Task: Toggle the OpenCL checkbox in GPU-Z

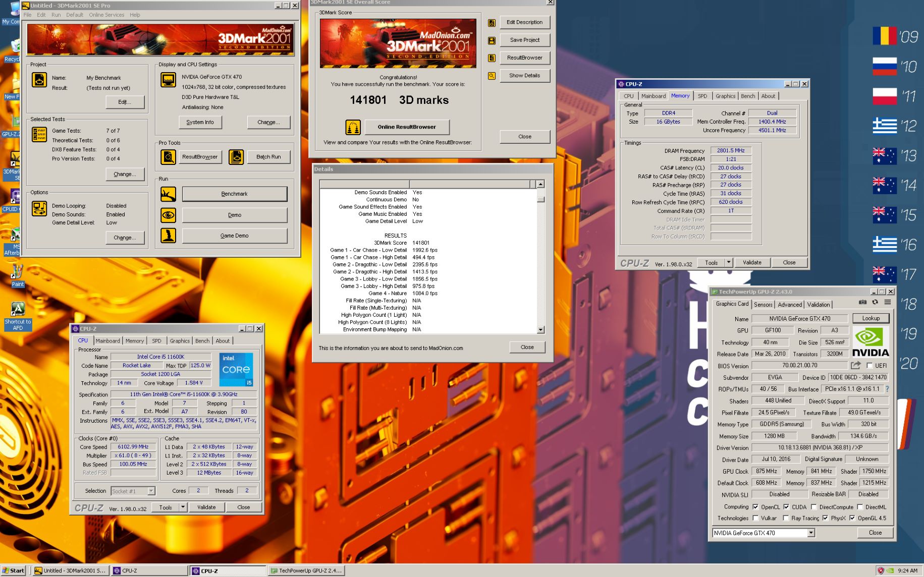Action: coord(755,507)
